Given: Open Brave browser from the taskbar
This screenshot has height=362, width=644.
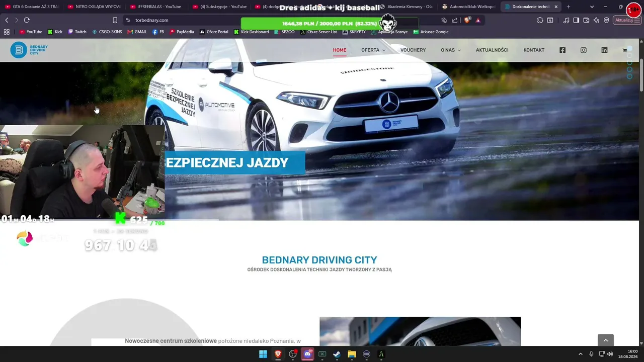Looking at the screenshot, I should [278, 354].
